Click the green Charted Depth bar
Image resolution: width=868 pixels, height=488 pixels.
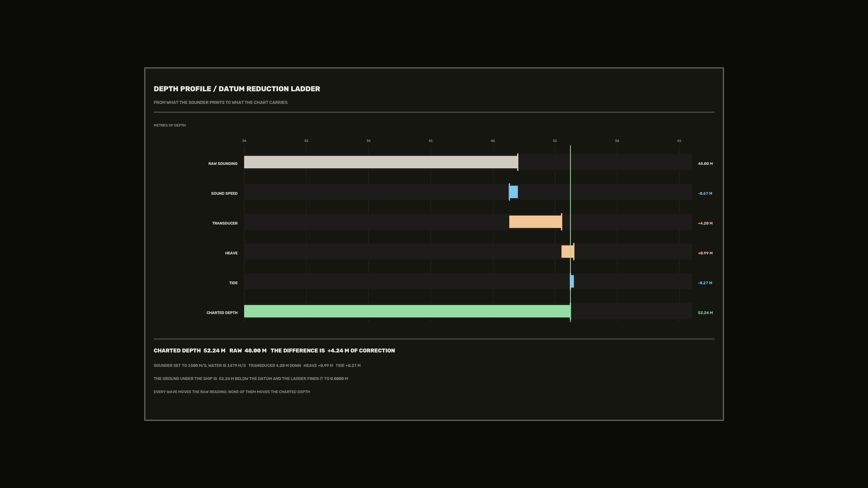[407, 311]
